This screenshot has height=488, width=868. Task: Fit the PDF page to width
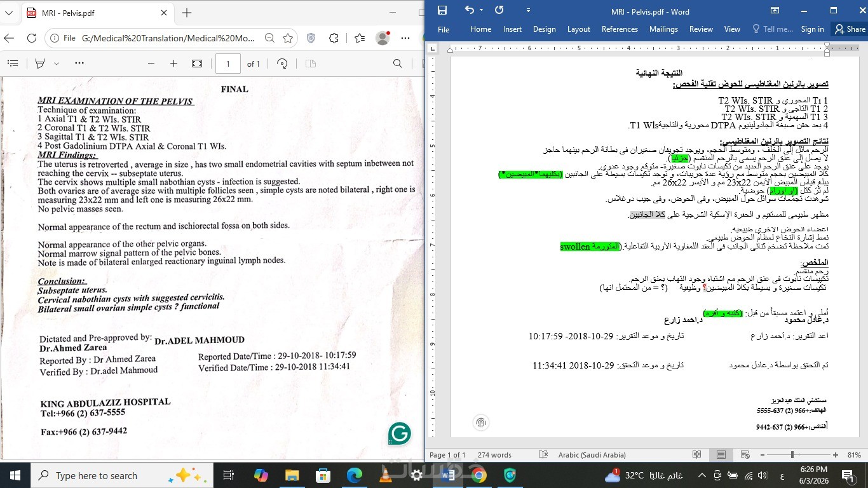tap(197, 64)
